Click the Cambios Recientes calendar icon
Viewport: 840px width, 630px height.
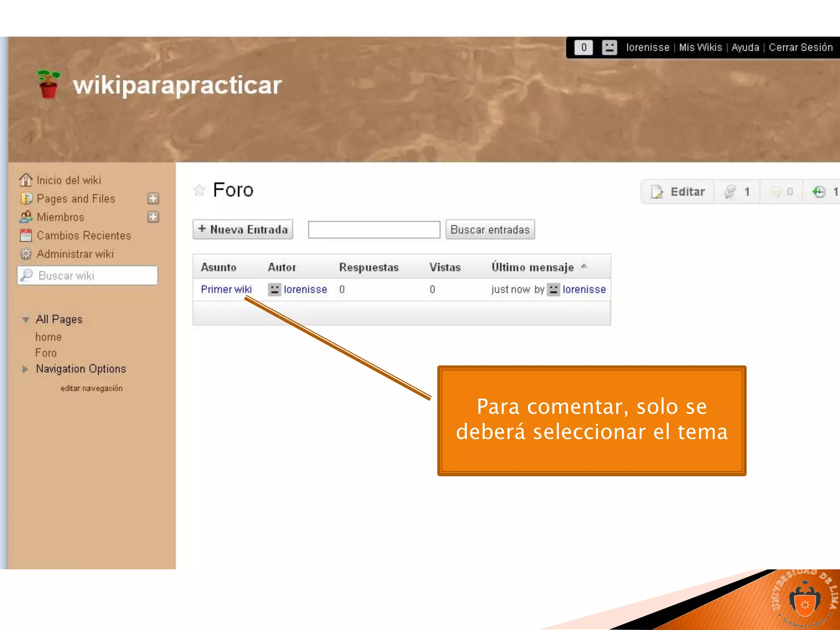26,235
